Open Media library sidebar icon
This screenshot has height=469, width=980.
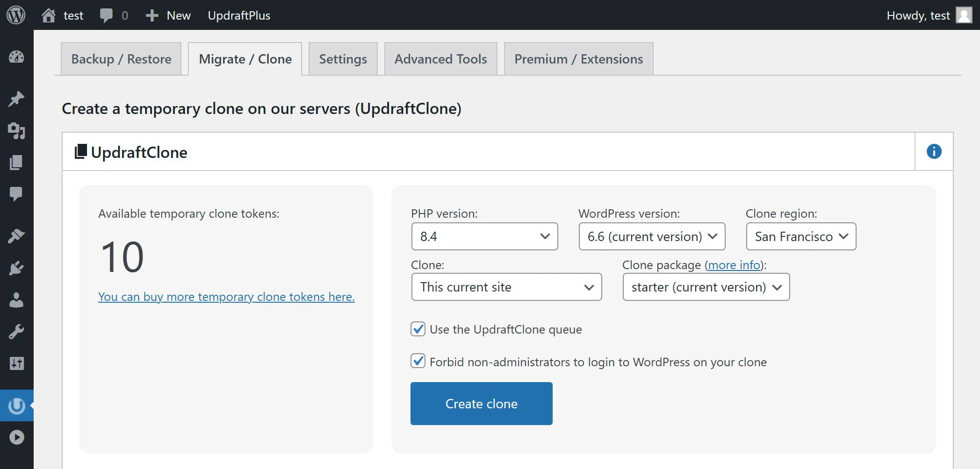[x=16, y=131]
